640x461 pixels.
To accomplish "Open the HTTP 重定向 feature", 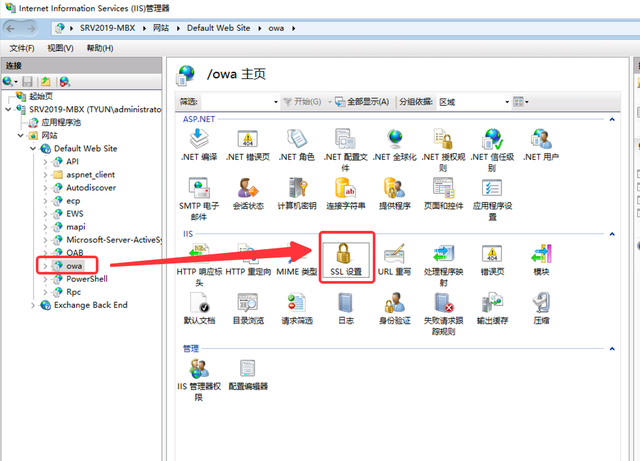I will [x=248, y=260].
